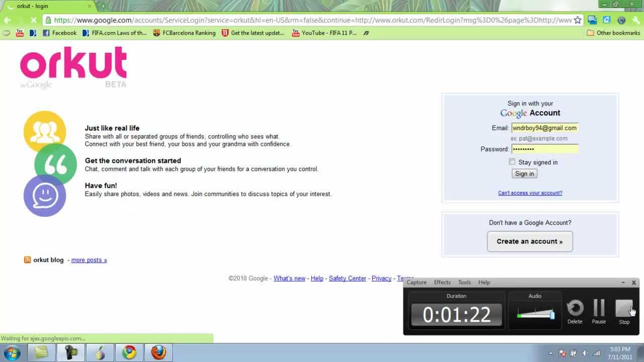Open the Privacy footer link

tap(381, 279)
